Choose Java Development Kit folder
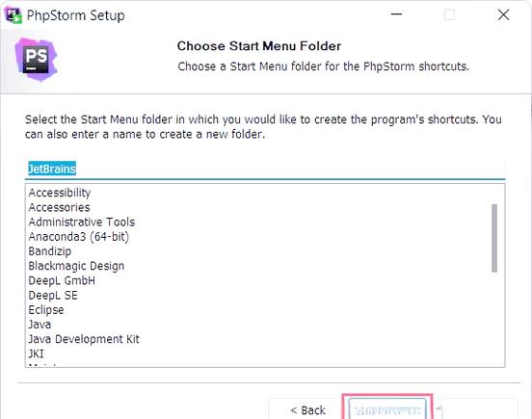532x419 pixels. tap(84, 339)
